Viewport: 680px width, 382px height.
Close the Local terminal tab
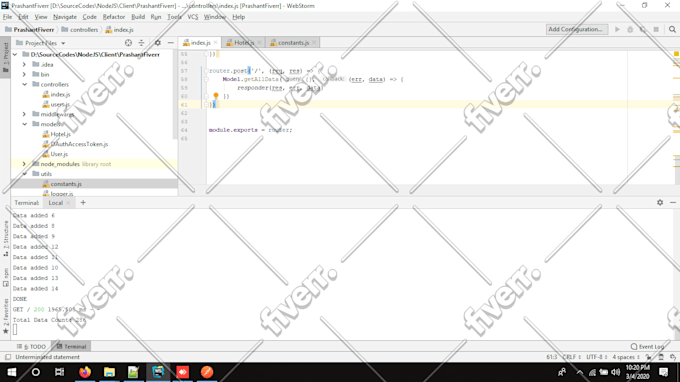(68, 203)
